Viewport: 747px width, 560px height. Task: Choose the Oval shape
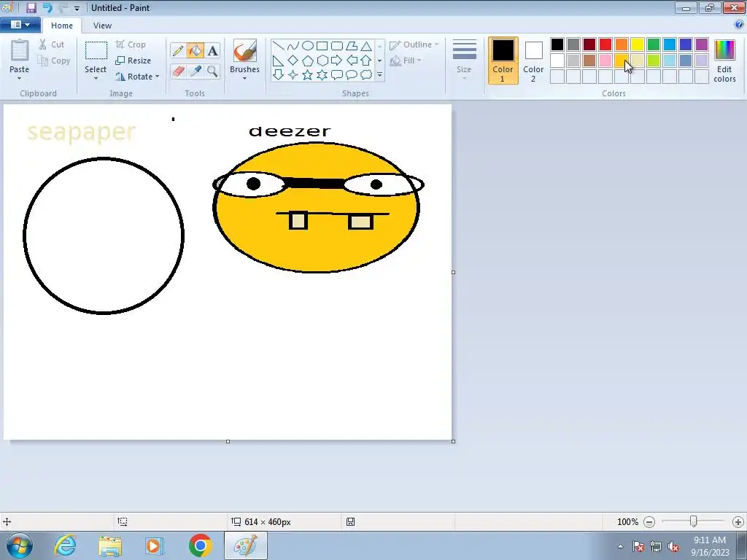click(x=308, y=46)
